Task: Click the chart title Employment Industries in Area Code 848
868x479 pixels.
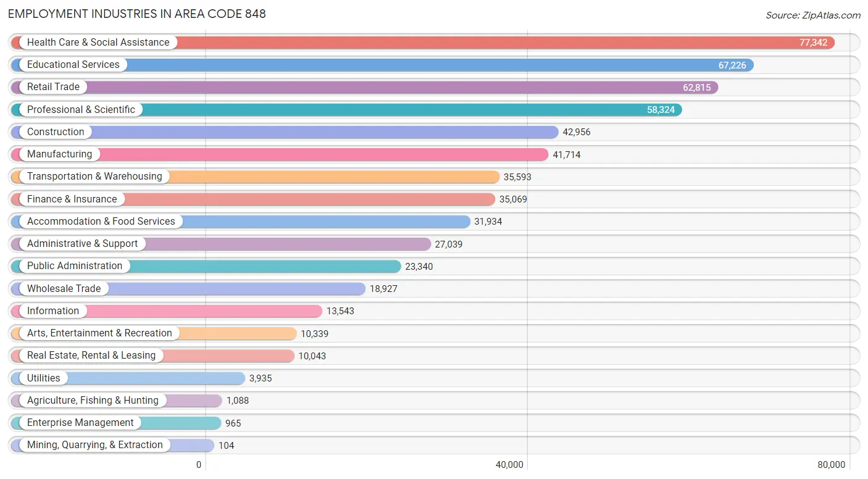Action: pyautogui.click(x=137, y=14)
